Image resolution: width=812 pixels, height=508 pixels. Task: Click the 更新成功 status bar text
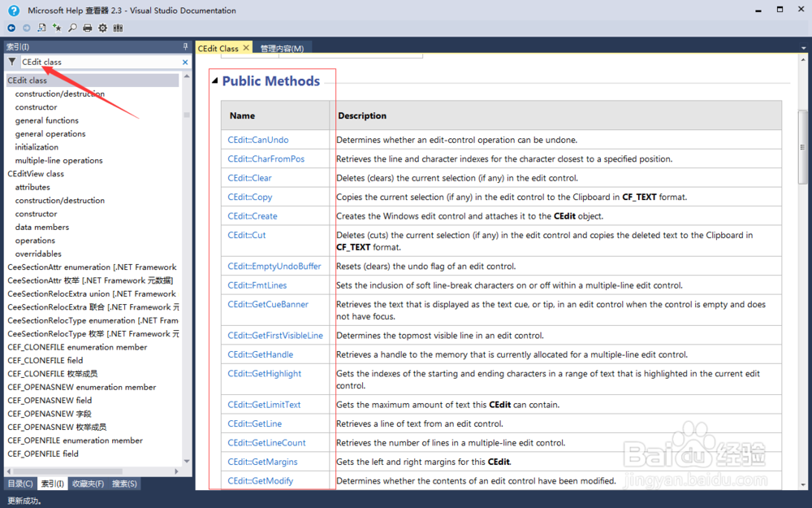[x=24, y=501]
